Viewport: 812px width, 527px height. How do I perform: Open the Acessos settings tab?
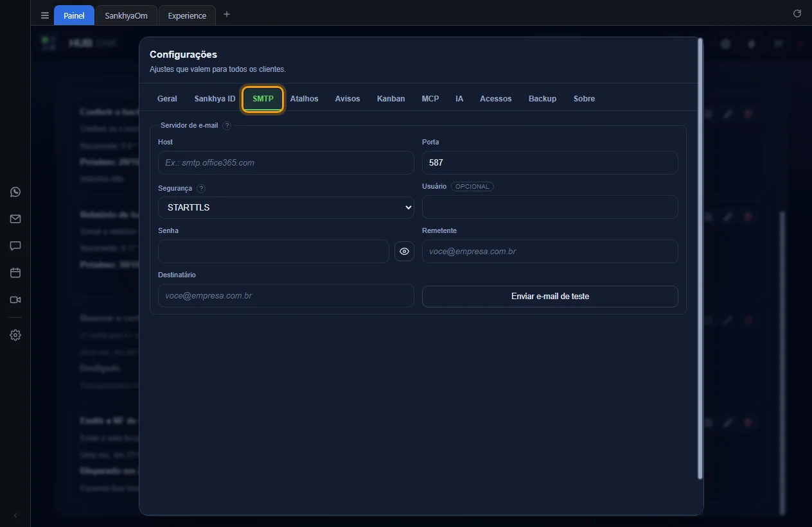(495, 99)
